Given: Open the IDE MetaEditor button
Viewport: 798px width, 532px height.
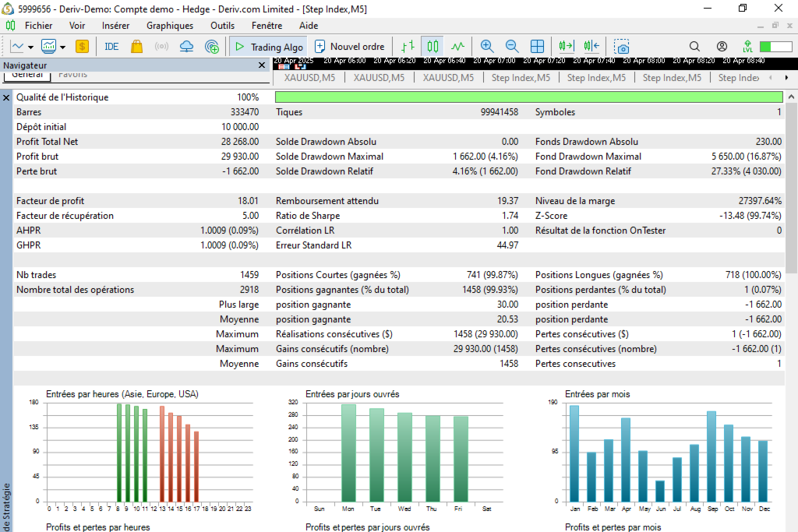Looking at the screenshot, I should click(x=111, y=47).
